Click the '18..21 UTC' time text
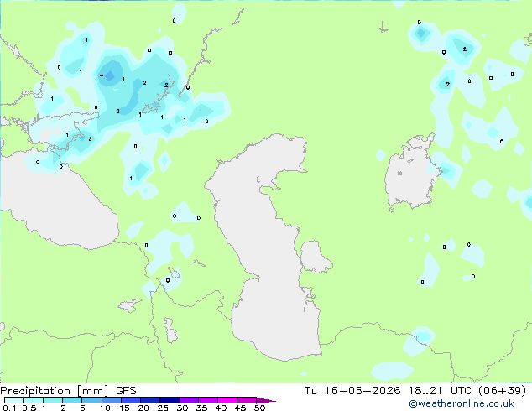The width and height of the screenshot is (532, 411). coord(441,391)
